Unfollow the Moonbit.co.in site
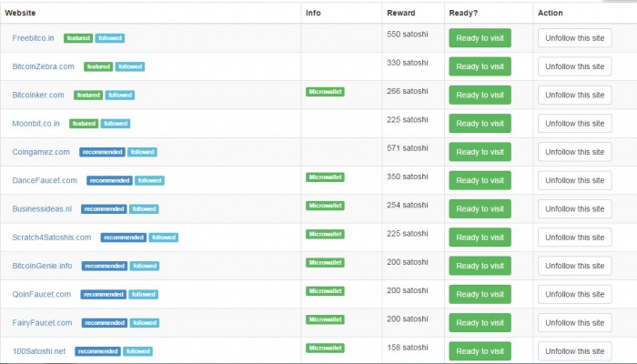The height and width of the screenshot is (364, 637). click(574, 123)
